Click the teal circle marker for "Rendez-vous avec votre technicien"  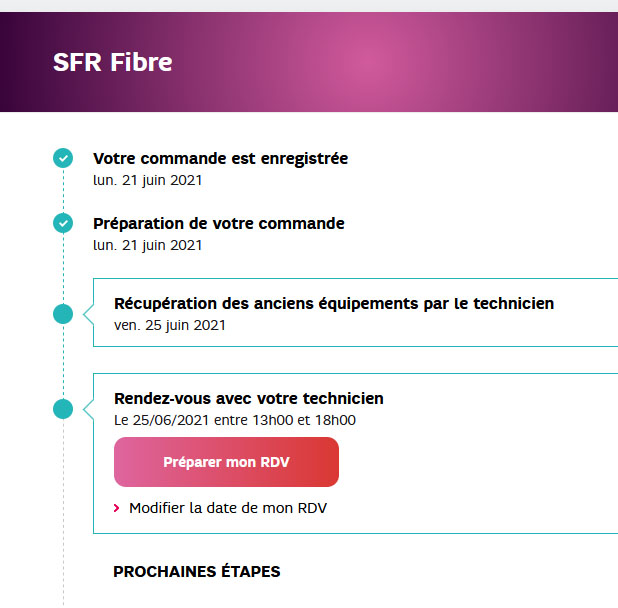(63, 409)
